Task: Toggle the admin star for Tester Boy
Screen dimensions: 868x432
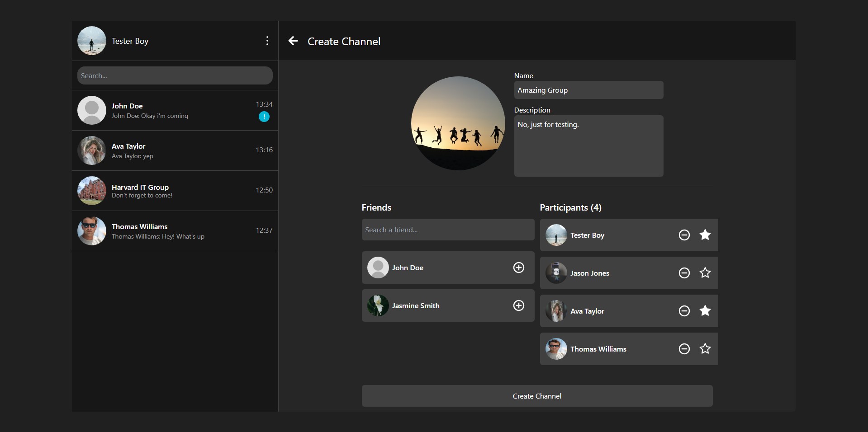Action: [x=705, y=235]
